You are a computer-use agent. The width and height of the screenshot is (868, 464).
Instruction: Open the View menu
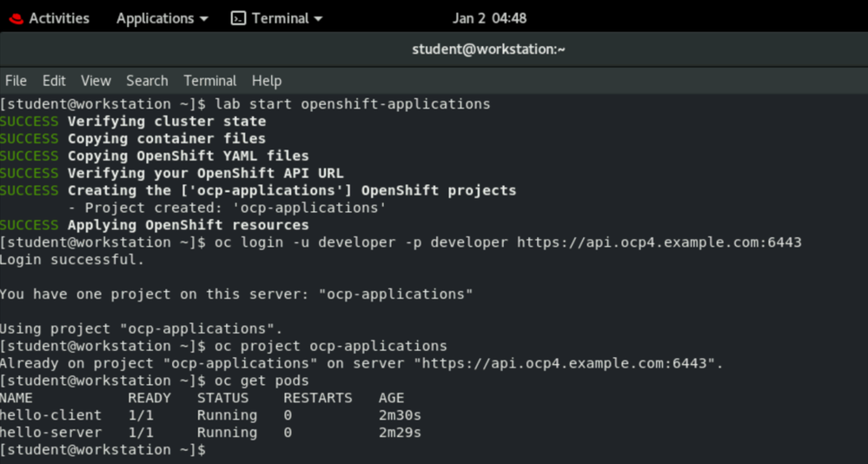click(x=96, y=81)
